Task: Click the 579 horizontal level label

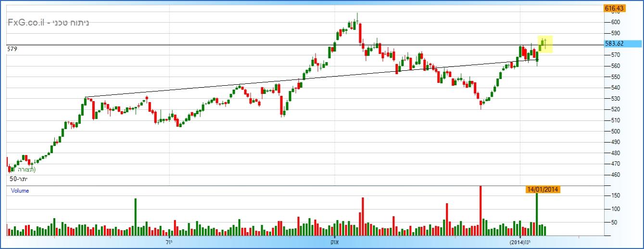Action: tap(13, 49)
